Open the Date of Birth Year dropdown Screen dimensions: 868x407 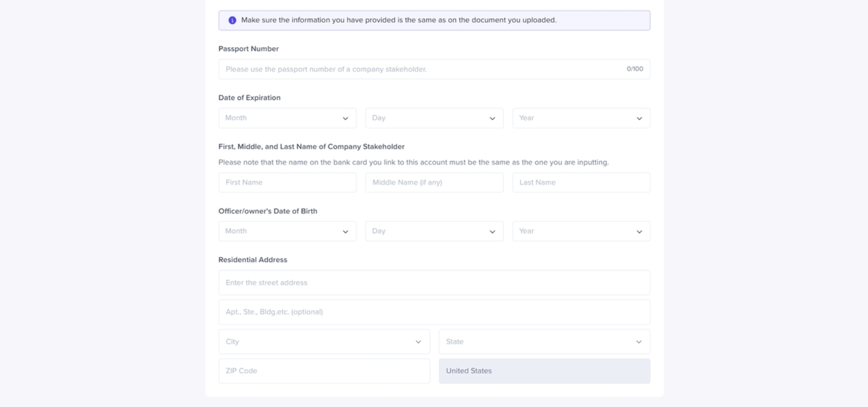[580, 231]
